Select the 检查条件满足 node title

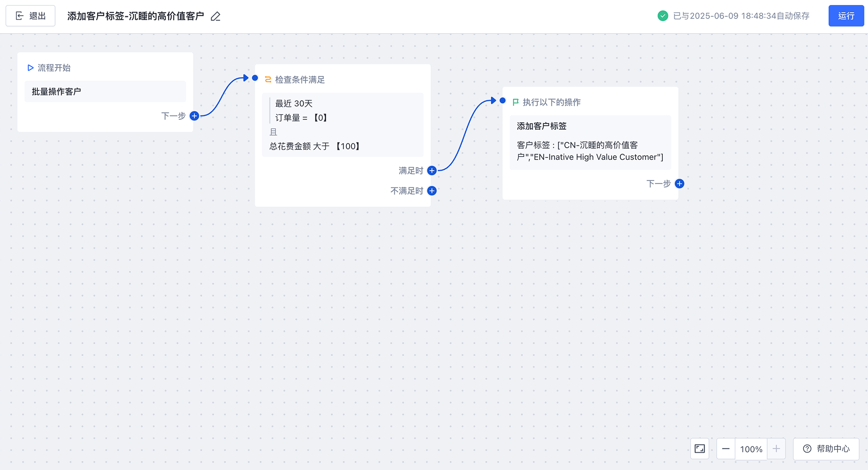(300, 80)
